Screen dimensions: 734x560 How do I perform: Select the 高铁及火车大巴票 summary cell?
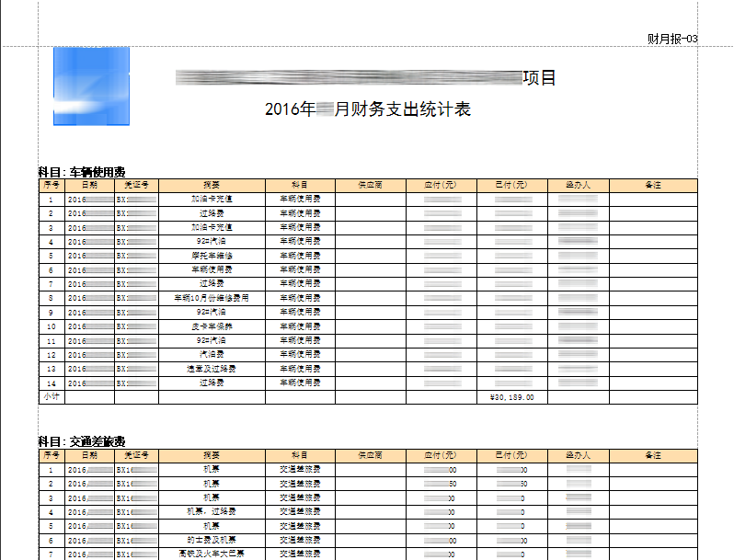click(212, 554)
